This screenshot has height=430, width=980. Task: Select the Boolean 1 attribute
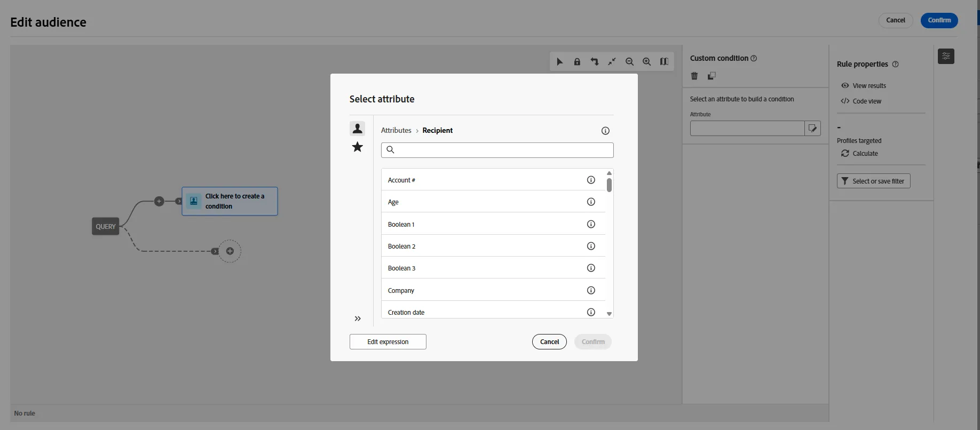(x=493, y=224)
